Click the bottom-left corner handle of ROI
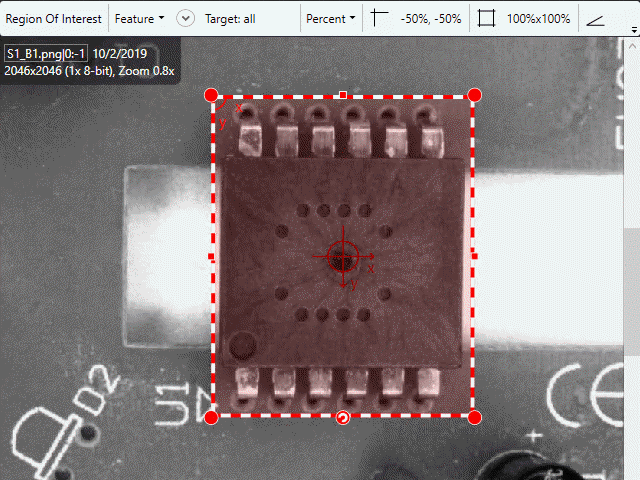This screenshot has height=480, width=640. (x=211, y=417)
